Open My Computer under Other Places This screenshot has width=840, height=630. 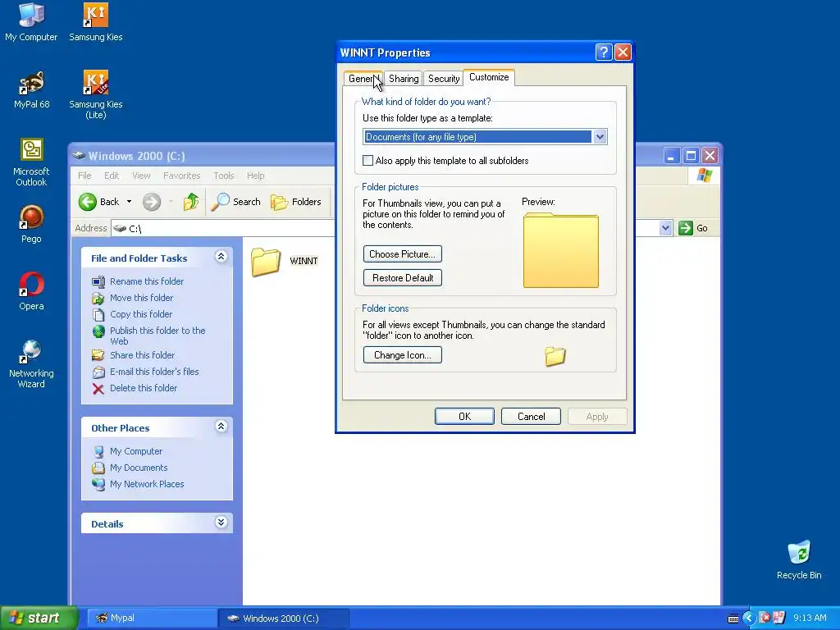[x=136, y=452]
